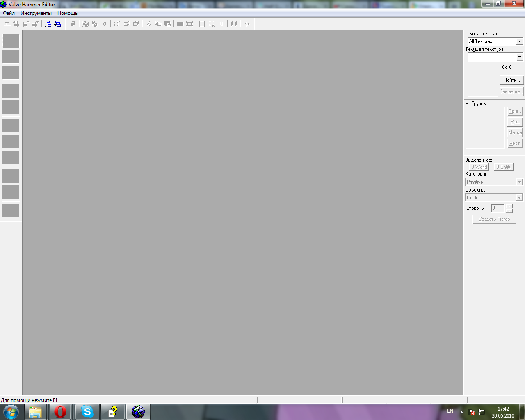This screenshot has width=525, height=420.
Task: Click the Создать Prefab button
Action: click(x=494, y=219)
